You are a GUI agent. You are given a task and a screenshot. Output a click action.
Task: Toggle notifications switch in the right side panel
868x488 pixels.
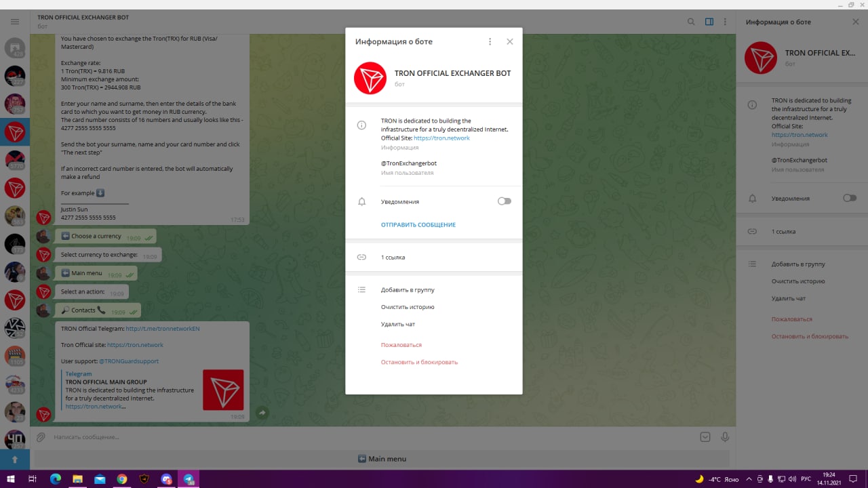click(849, 198)
